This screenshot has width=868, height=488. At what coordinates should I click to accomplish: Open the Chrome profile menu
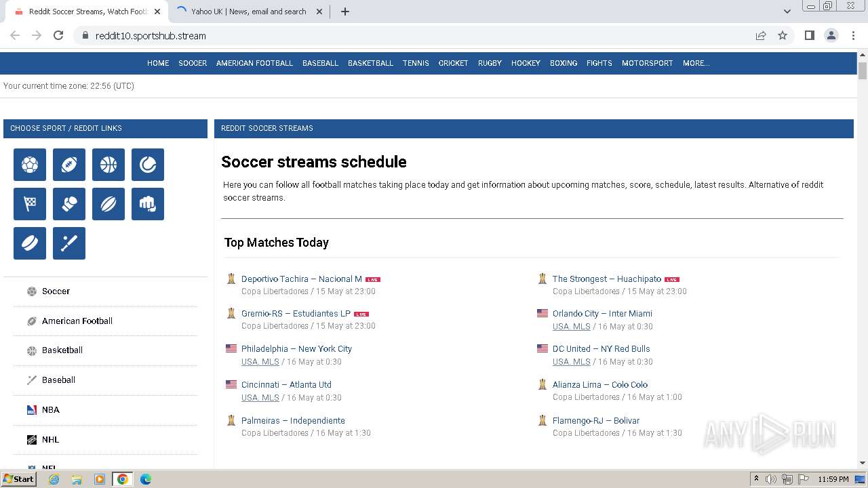[831, 35]
